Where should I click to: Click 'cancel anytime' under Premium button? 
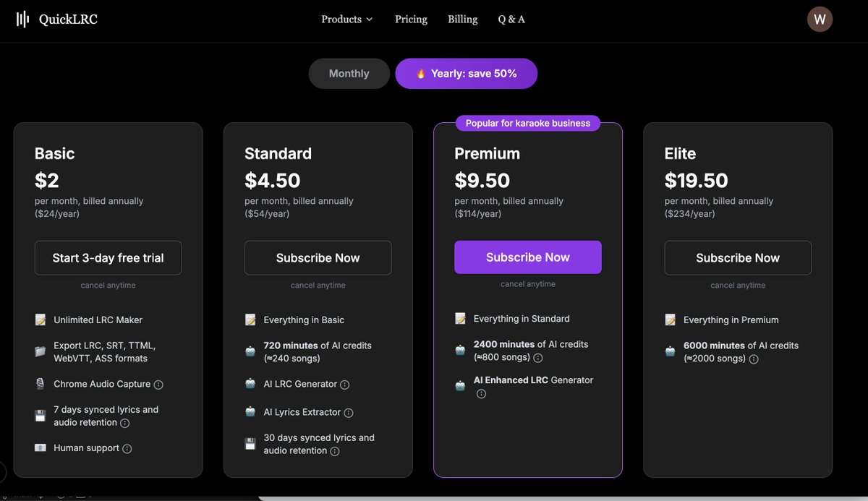[x=528, y=284]
